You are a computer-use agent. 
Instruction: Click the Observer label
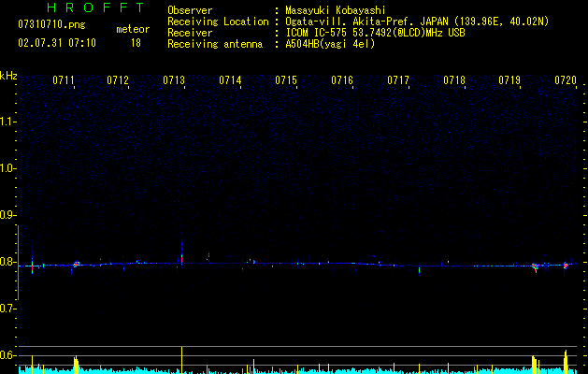[190, 10]
